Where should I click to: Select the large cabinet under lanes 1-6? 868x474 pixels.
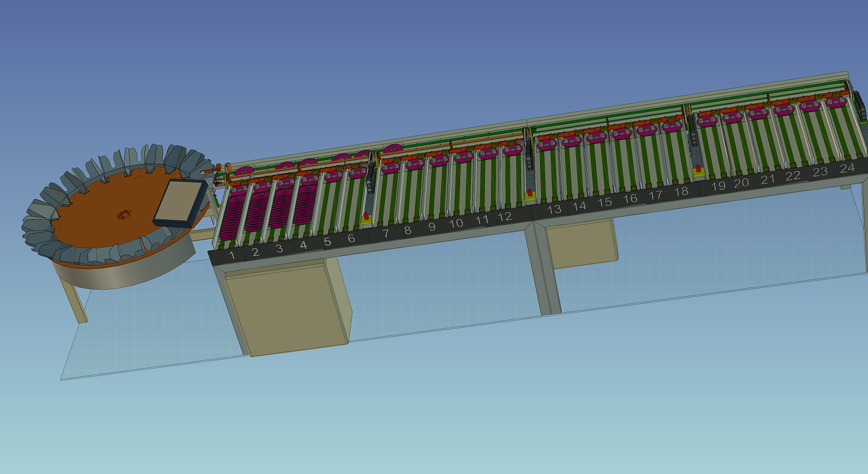(288, 308)
